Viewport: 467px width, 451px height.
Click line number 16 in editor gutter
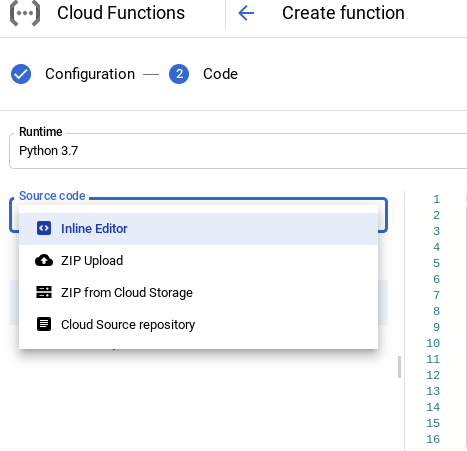433,439
